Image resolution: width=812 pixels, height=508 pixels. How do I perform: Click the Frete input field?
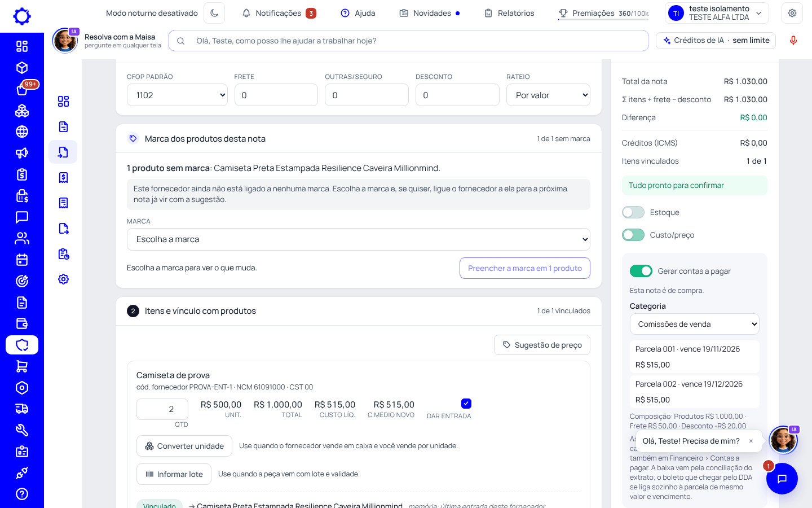276,95
